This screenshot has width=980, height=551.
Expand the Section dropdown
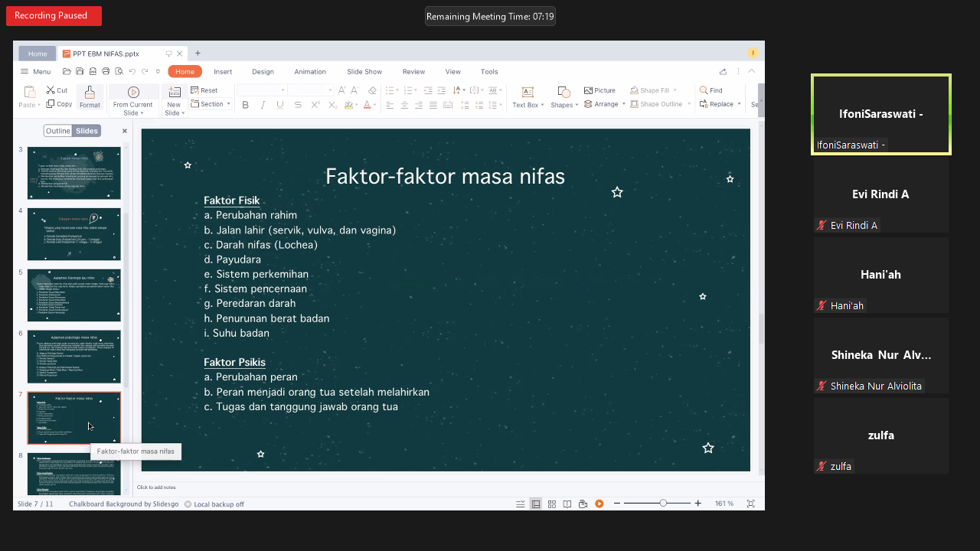tap(228, 104)
